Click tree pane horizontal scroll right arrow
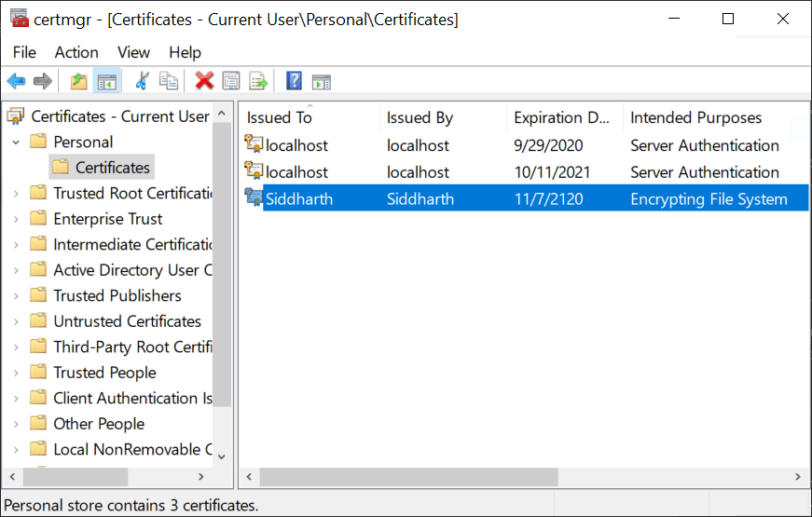 point(201,477)
